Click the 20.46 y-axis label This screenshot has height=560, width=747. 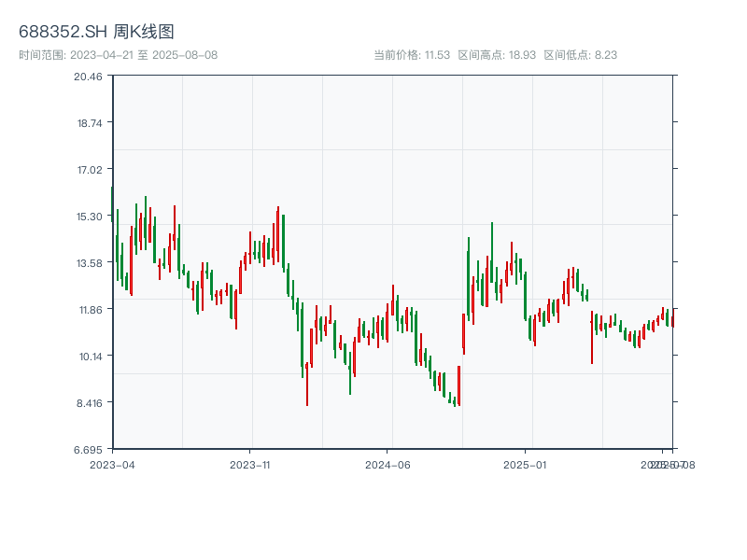pos(88,77)
